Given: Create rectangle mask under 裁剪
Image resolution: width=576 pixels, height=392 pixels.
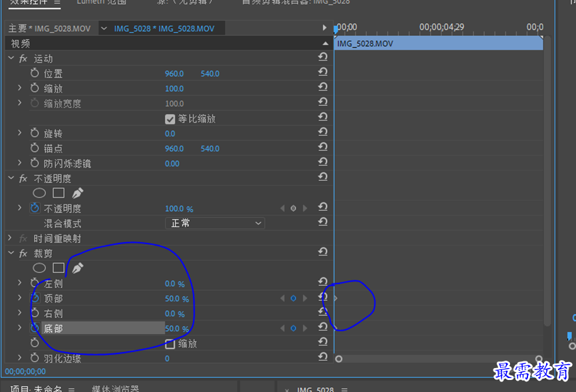Looking at the screenshot, I should 59,268.
